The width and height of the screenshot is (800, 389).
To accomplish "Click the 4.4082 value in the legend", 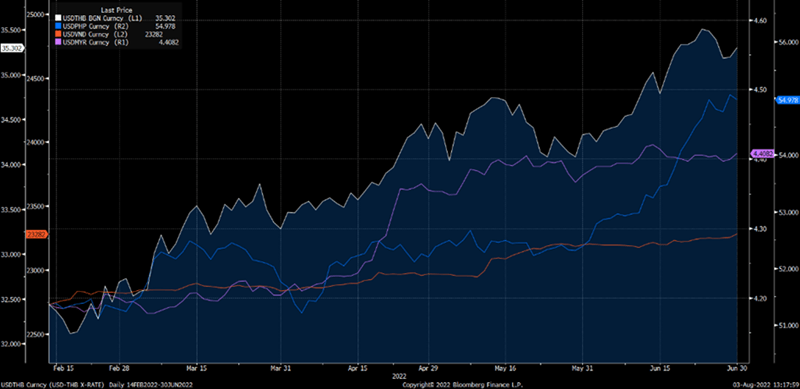I will (168, 42).
